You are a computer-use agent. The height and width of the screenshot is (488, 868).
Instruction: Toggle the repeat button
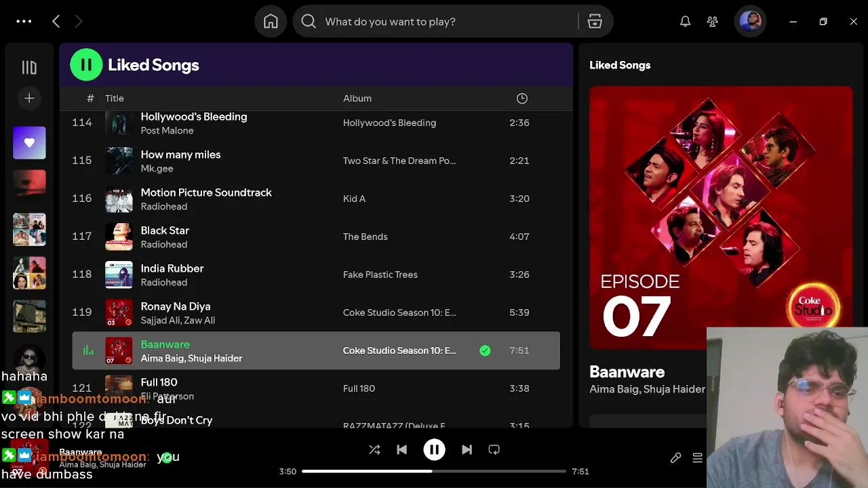[494, 449]
